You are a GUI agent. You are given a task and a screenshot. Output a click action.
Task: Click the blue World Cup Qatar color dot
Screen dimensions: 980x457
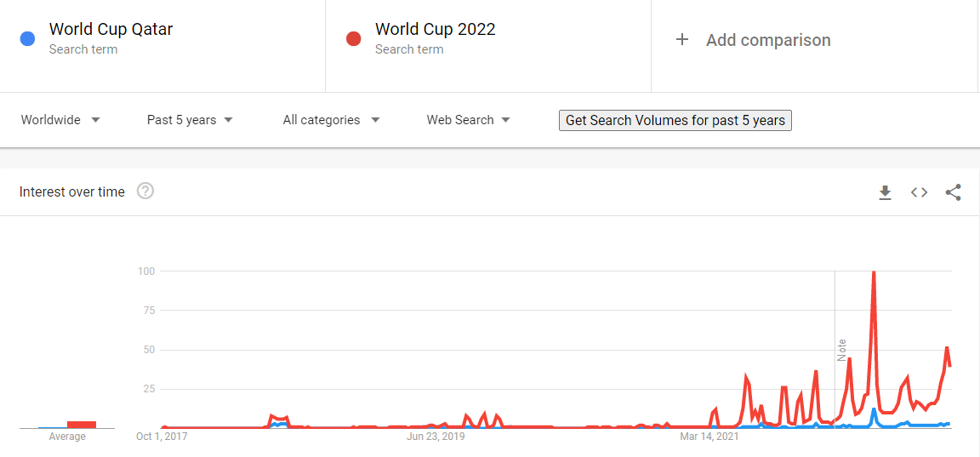(27, 39)
